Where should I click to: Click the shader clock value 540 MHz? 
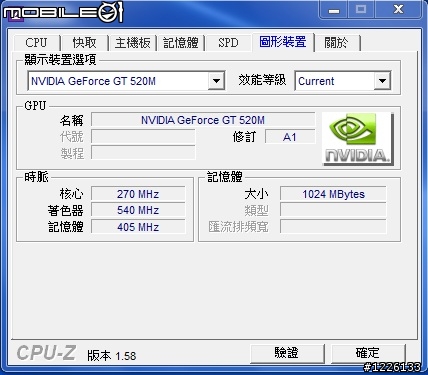click(x=138, y=210)
